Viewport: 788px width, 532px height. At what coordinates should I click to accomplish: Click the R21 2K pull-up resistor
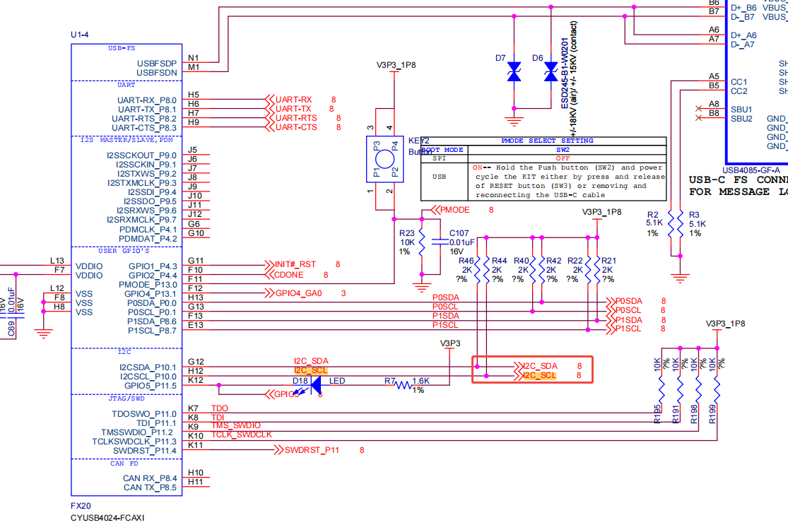click(597, 271)
